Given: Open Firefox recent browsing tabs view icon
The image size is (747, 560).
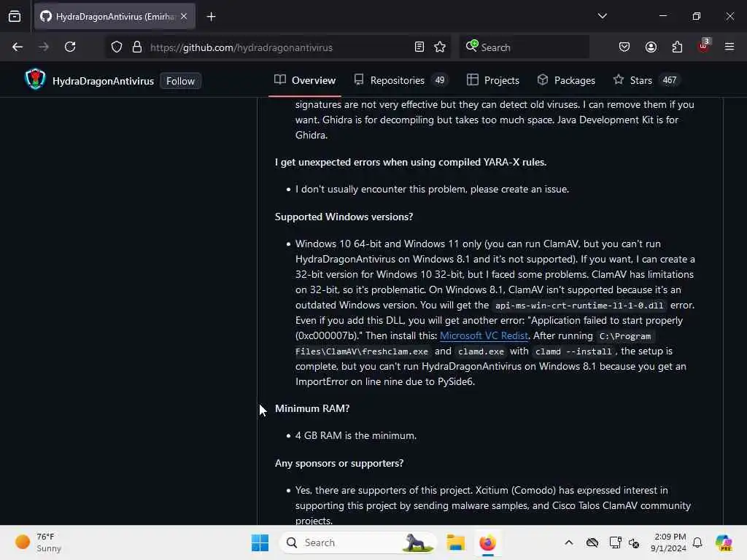Looking at the screenshot, I should [15, 16].
